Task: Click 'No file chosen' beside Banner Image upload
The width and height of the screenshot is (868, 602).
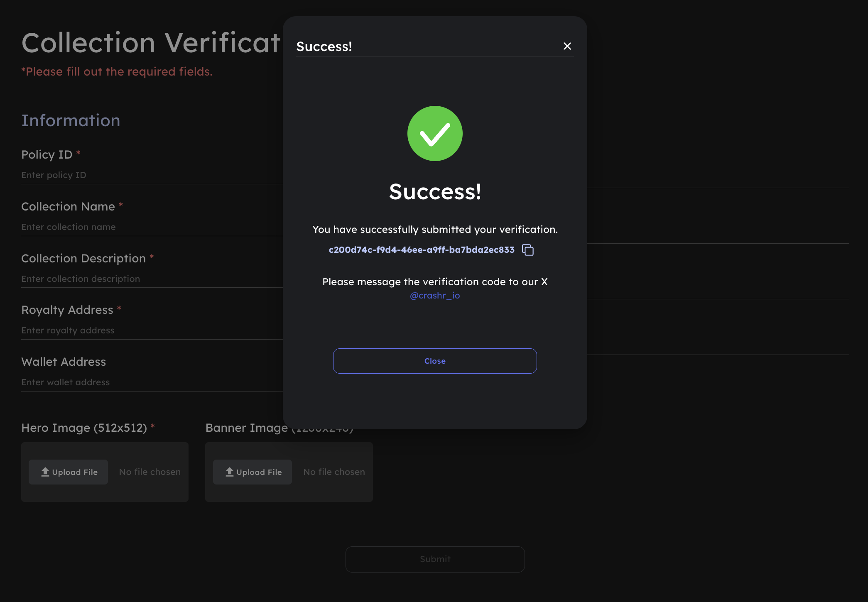Action: [334, 472]
